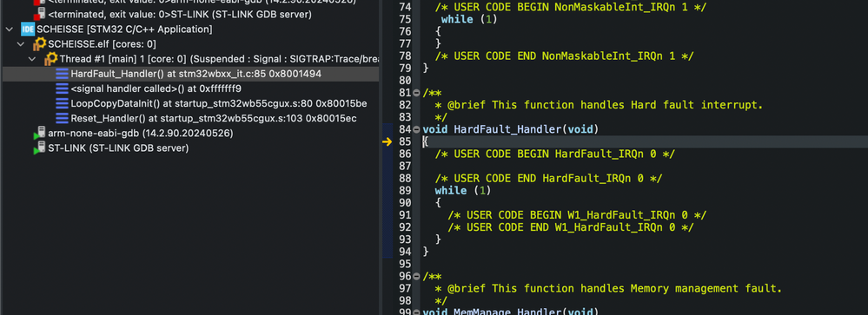This screenshot has height=315, width=868.
Task: Collapse the SCHEISSE.elf node
Action: tap(21, 43)
